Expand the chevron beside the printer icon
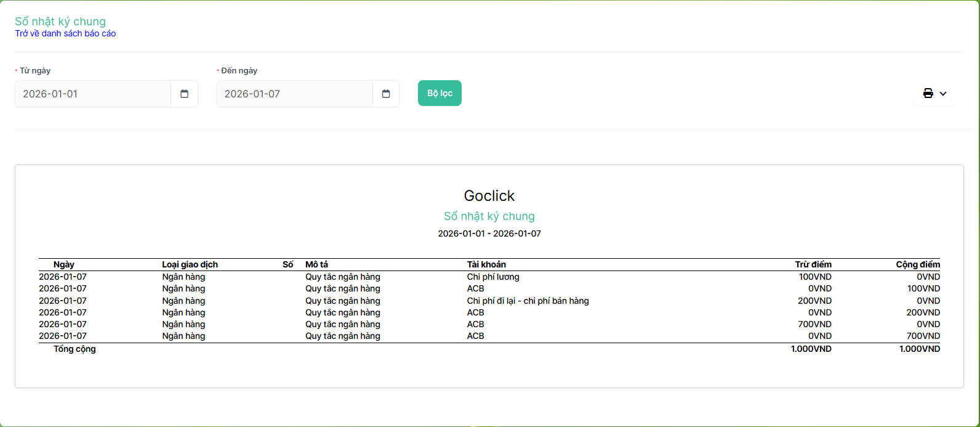 point(943,94)
